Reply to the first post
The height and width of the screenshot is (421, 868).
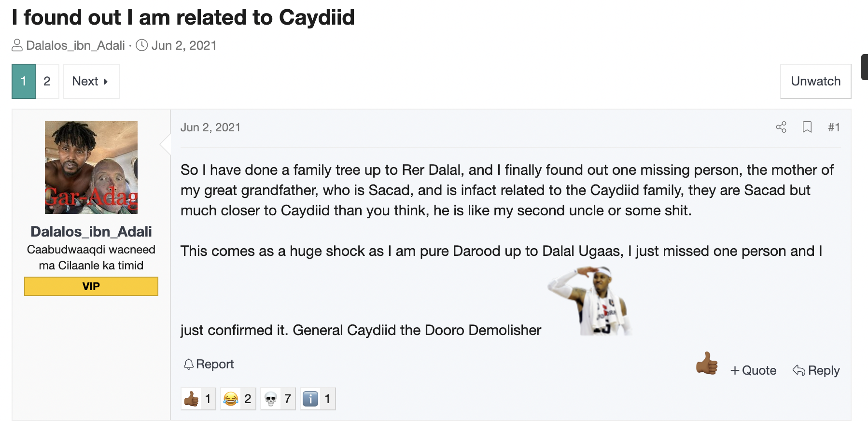point(816,370)
